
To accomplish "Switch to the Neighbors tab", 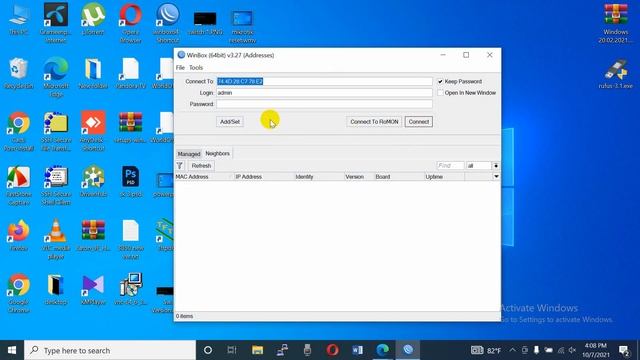I will (218, 153).
